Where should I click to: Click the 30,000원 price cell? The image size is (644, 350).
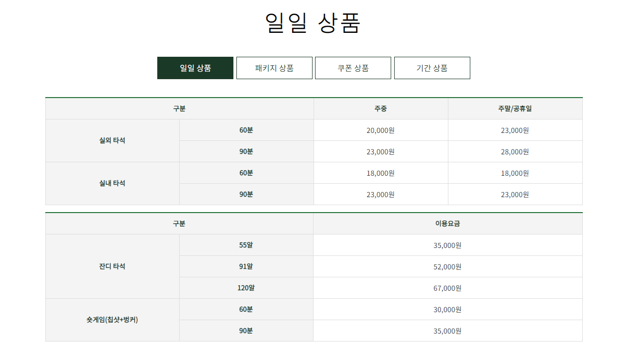click(x=448, y=310)
